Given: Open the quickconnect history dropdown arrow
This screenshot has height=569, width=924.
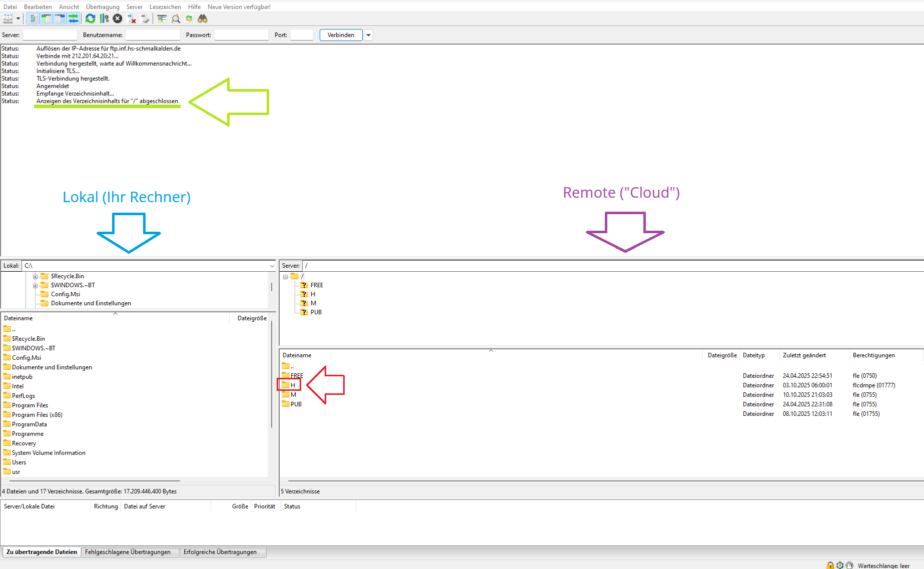Looking at the screenshot, I should pos(369,35).
